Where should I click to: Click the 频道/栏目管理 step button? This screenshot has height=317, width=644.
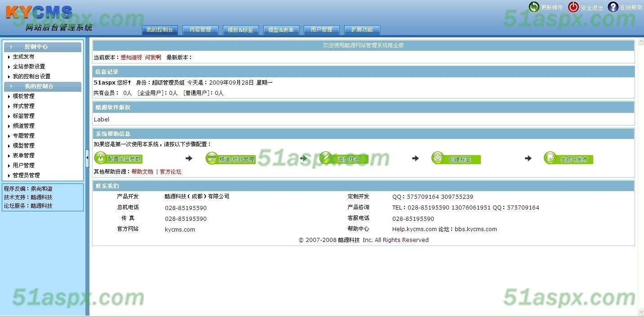coord(231,158)
